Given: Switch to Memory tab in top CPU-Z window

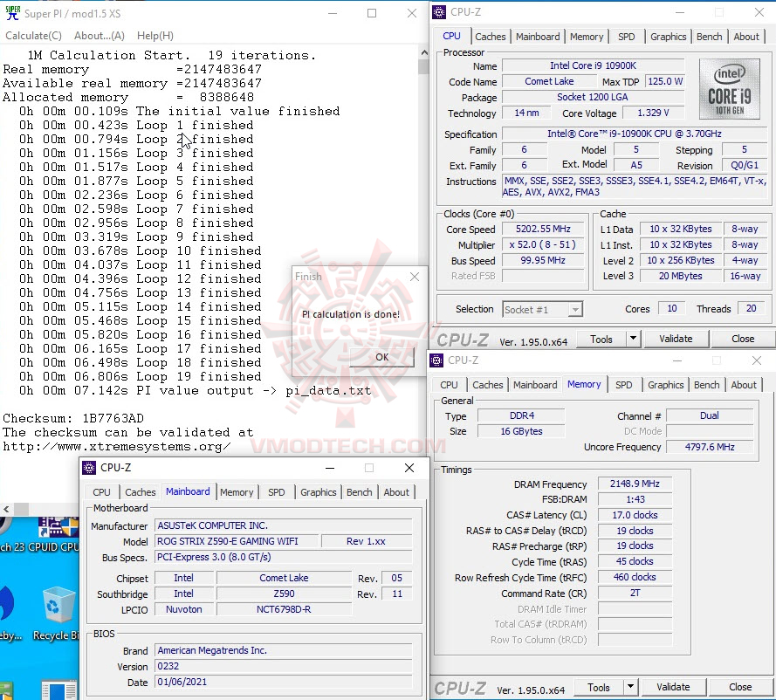Looking at the screenshot, I should click(x=587, y=37).
